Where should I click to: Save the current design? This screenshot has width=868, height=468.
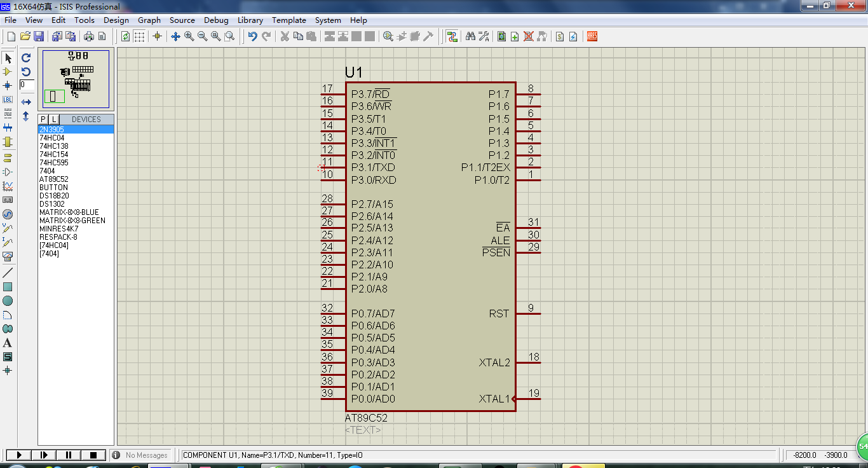[39, 36]
